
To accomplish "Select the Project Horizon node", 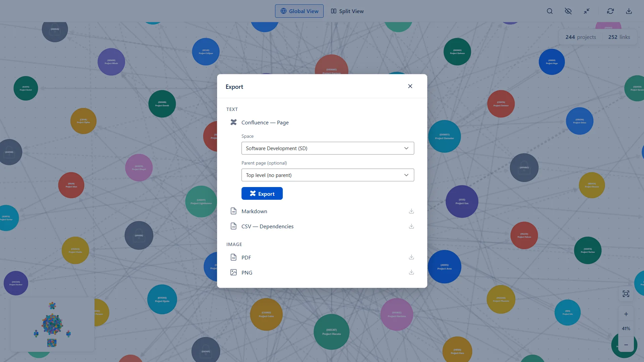I will 397,314.
